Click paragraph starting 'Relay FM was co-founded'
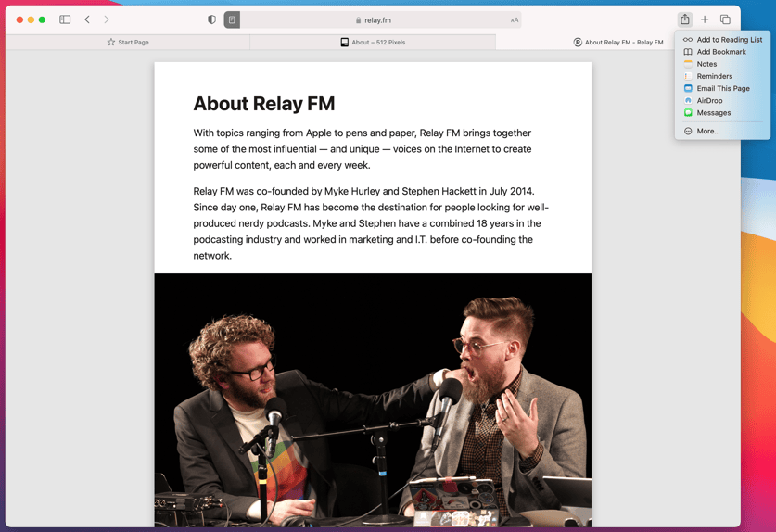Image resolution: width=776 pixels, height=532 pixels. (371, 223)
